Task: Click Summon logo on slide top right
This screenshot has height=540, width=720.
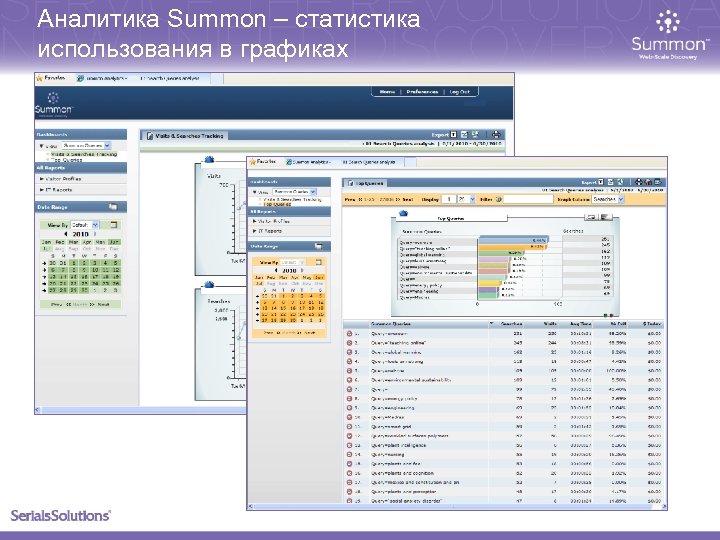Action: [x=669, y=36]
